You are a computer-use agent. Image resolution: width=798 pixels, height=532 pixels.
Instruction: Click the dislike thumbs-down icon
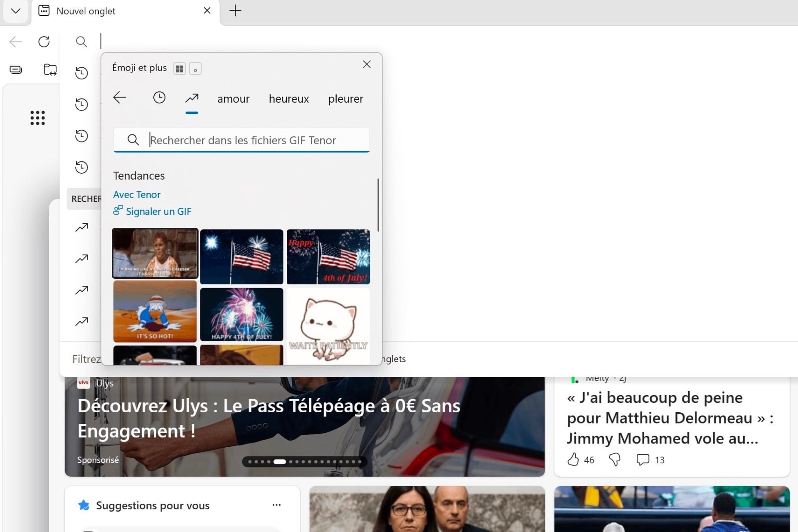(615, 460)
